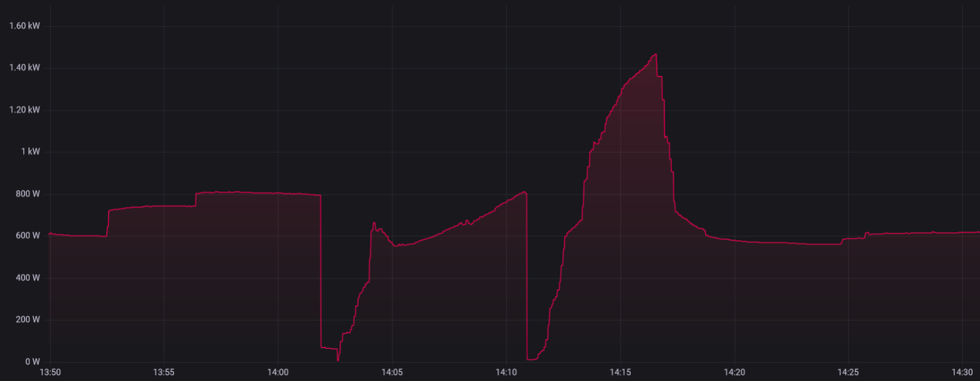Click the 200 W y-axis label
The image size is (980, 381).
pos(28,319)
